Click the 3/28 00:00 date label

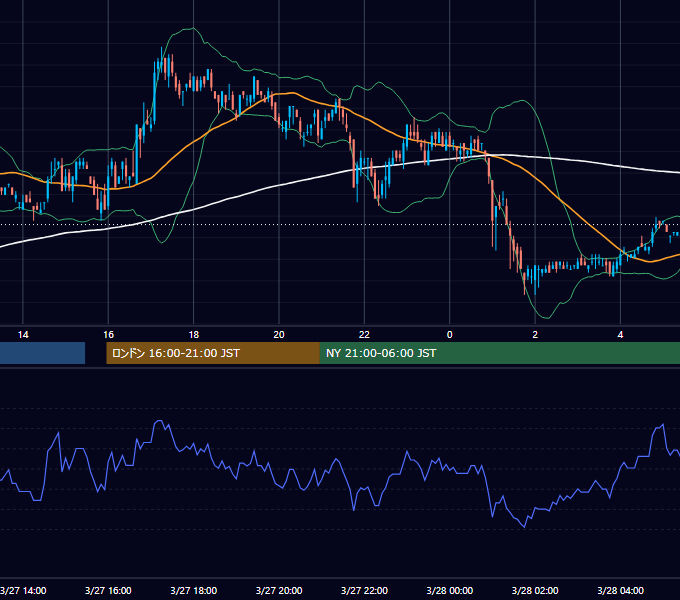(450, 590)
